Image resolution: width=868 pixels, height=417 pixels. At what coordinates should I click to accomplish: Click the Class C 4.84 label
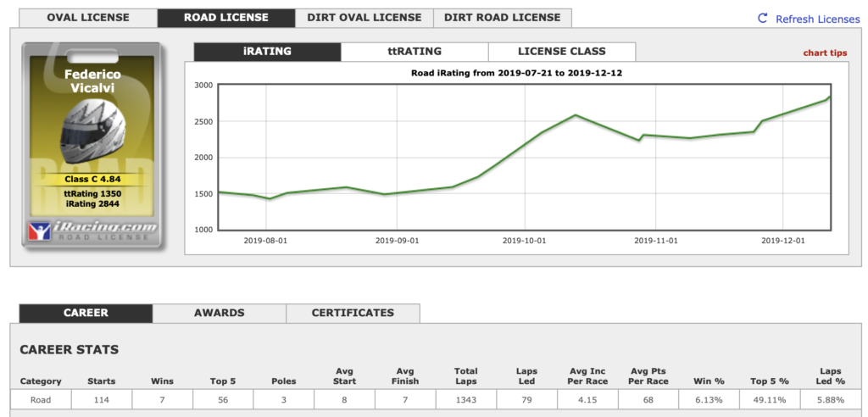coord(92,180)
